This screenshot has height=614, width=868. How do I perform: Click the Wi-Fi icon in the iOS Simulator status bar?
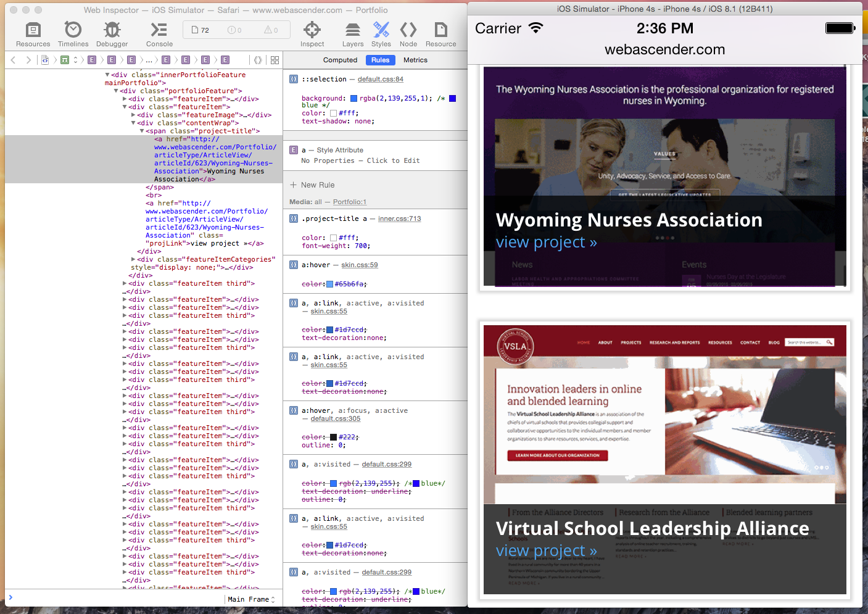535,28
